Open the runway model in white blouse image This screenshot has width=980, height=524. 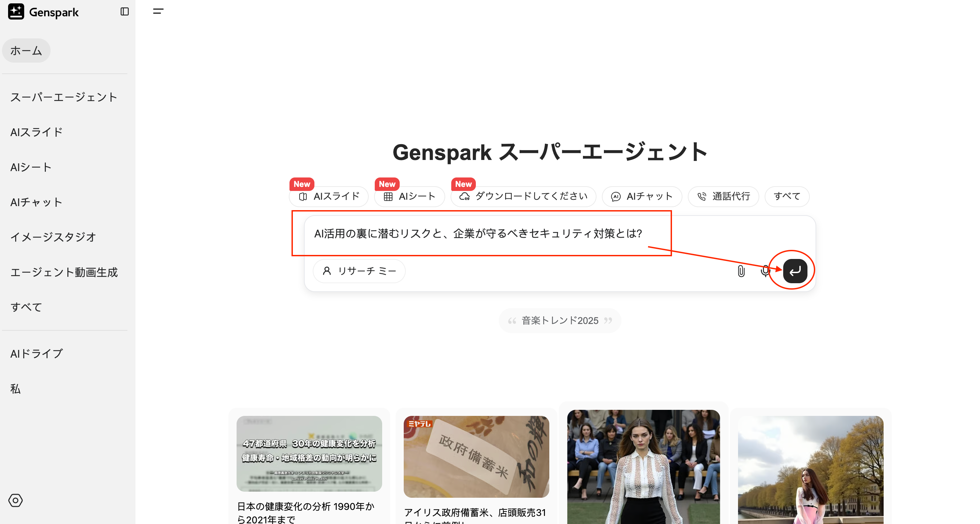click(643, 467)
